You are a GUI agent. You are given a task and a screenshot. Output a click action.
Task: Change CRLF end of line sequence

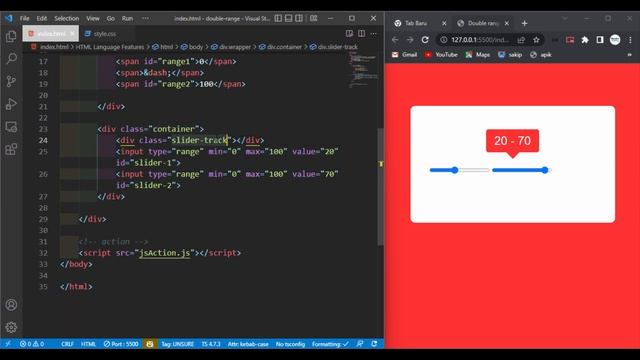(x=67, y=344)
